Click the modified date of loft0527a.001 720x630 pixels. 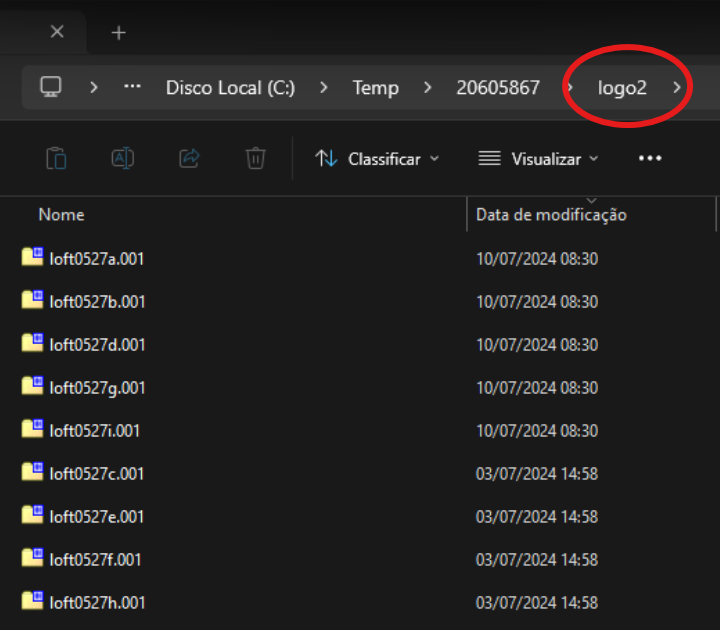pyautogui.click(x=537, y=259)
